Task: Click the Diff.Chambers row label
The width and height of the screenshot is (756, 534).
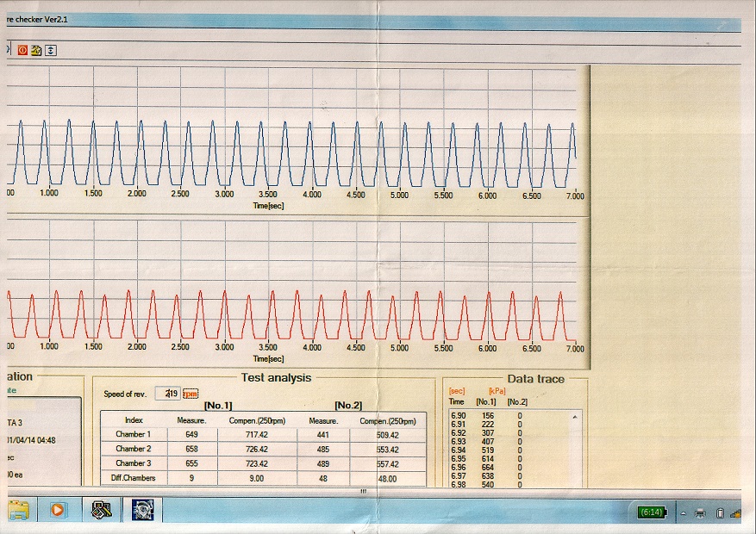Action: pos(133,478)
